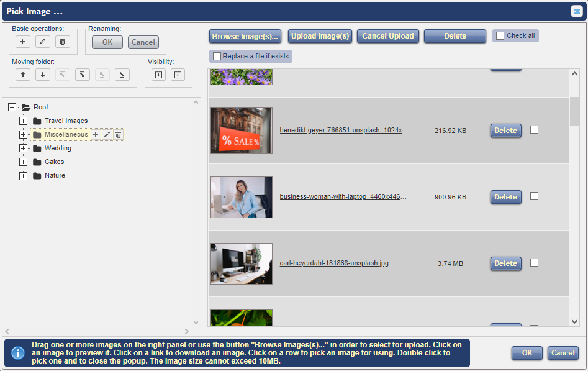The image size is (588, 371).
Task: Click the Cakes folder icon
Action: coord(37,162)
